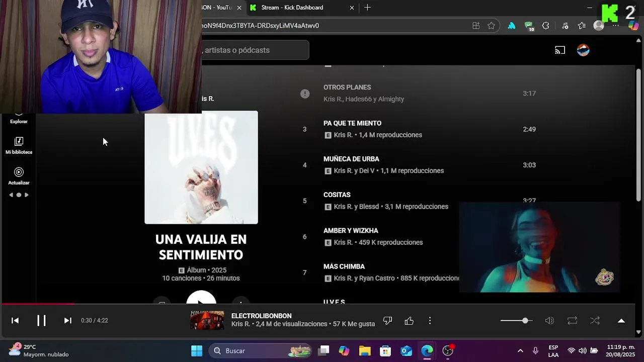644x362 pixels.
Task: Close the YouTube tab
Action: pyautogui.click(x=239, y=8)
